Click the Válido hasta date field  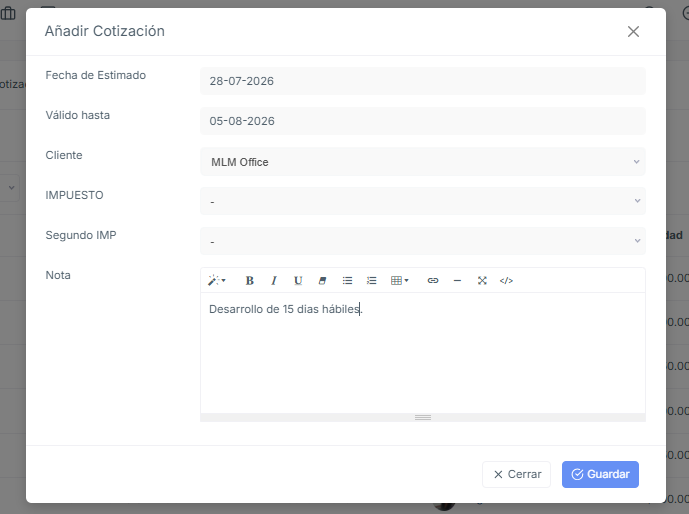[423, 121]
